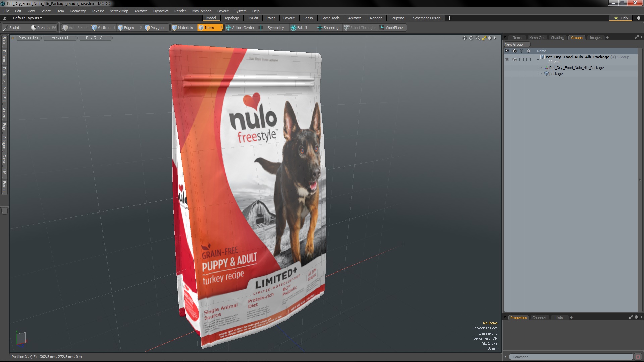Viewport: 644px width, 362px height.
Task: Open the Advanced shading style dropdown
Action: coord(60,38)
